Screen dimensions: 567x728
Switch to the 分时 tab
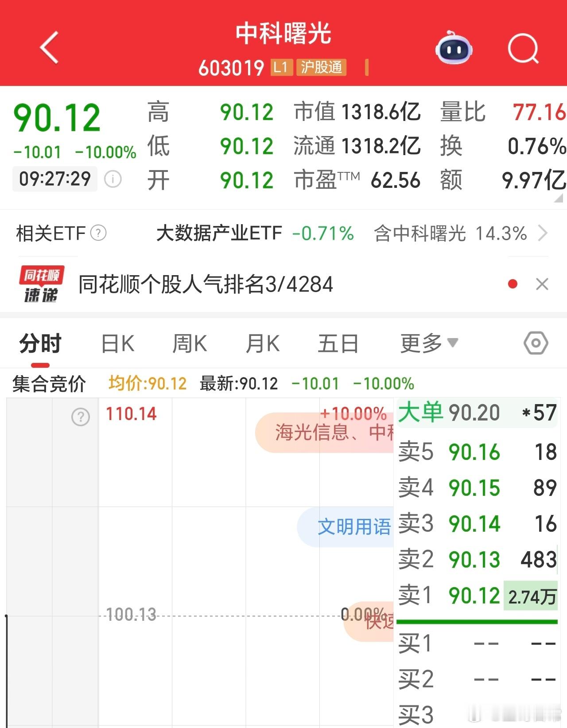coord(40,343)
